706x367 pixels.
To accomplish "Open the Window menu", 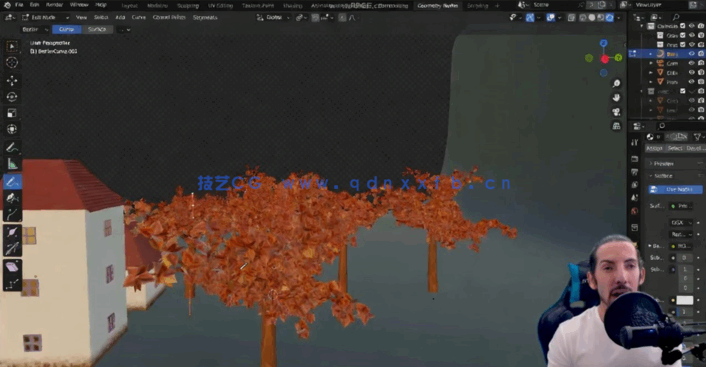I will coord(79,5).
